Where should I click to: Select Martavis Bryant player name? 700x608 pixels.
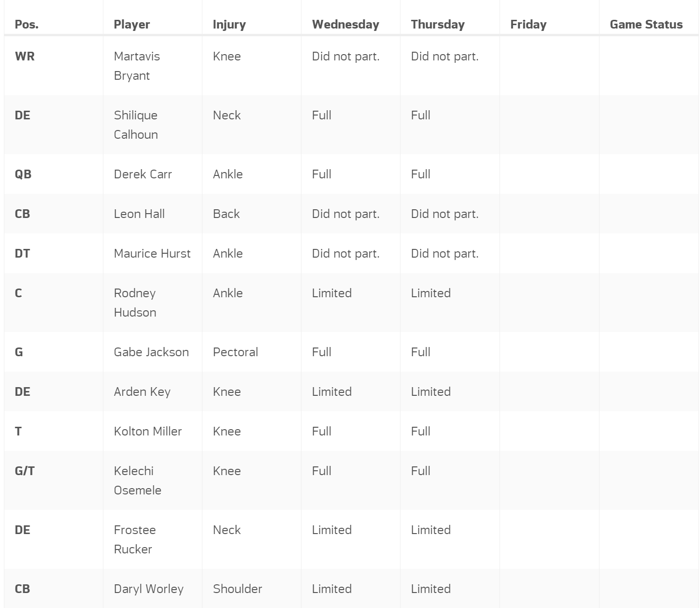tap(137, 66)
